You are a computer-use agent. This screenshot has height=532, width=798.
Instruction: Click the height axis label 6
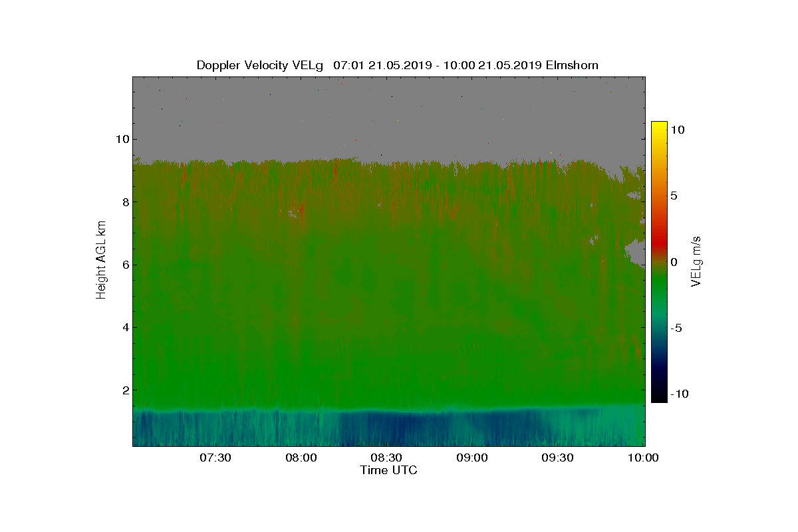(x=124, y=265)
